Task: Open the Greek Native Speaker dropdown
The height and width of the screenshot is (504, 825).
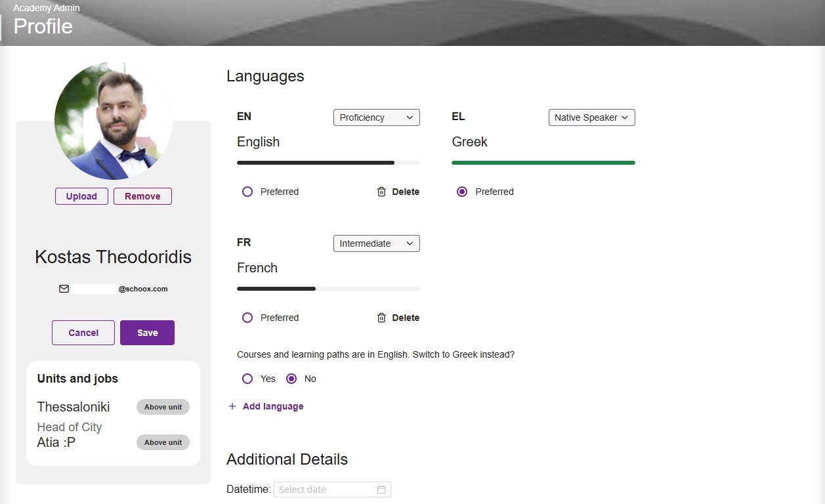Action: click(591, 117)
